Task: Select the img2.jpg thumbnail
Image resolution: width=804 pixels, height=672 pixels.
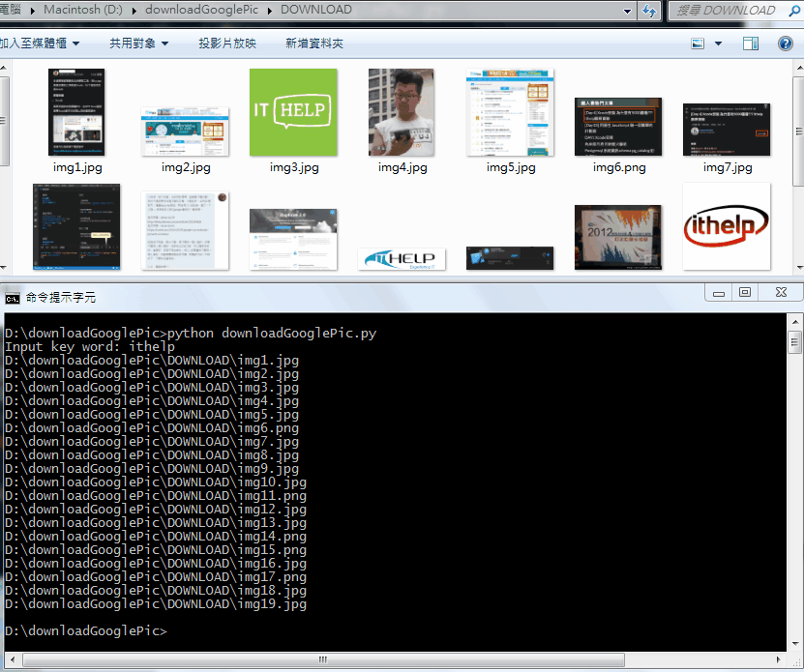Action: 185,131
